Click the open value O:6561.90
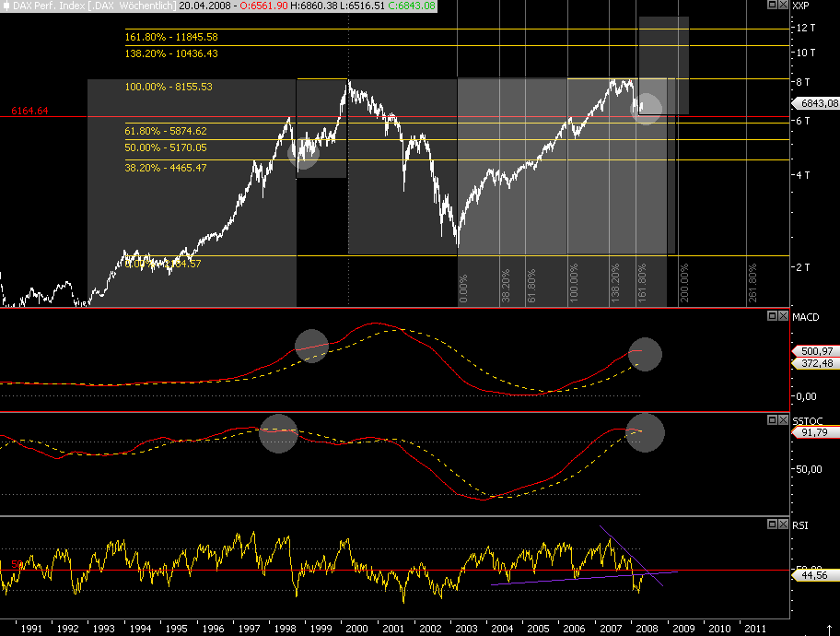840x636 pixels. pos(263,6)
